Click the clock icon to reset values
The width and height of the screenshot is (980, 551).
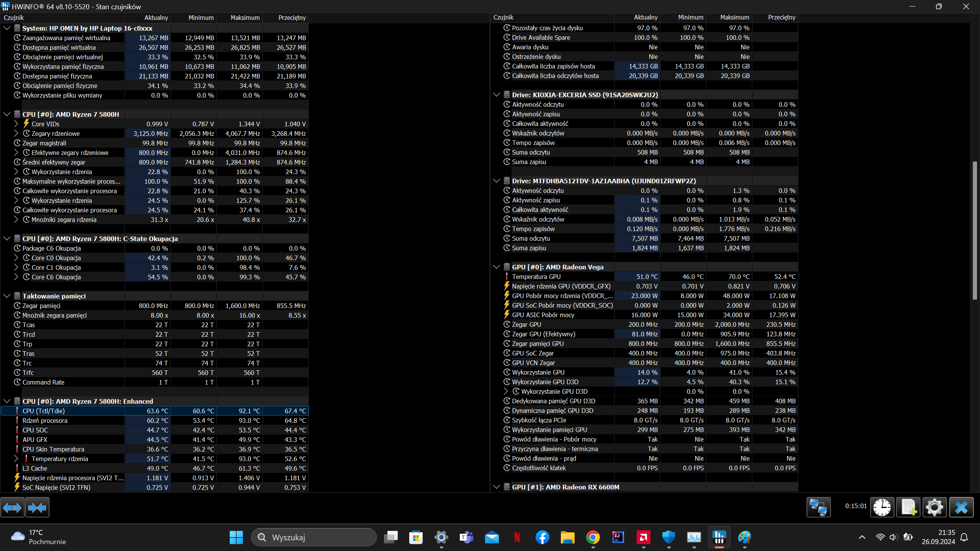pos(882,507)
